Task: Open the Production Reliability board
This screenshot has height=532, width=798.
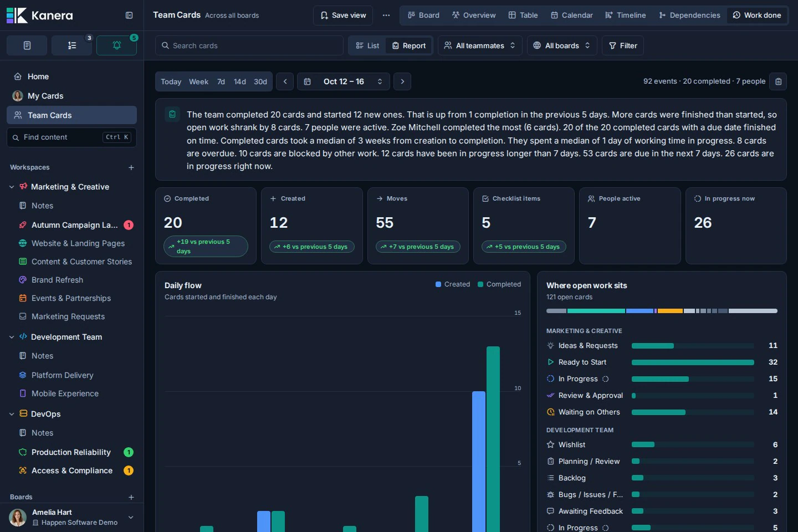Action: [x=71, y=452]
